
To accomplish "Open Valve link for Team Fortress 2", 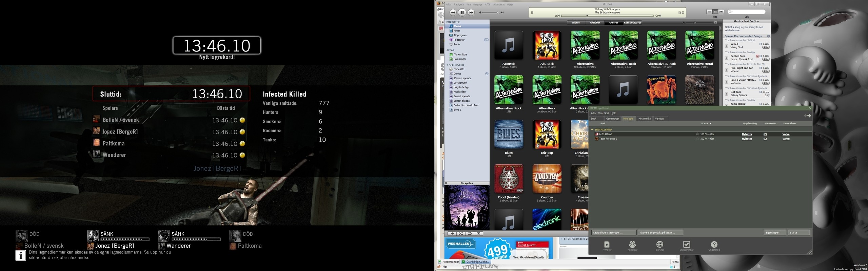I will click(786, 139).
